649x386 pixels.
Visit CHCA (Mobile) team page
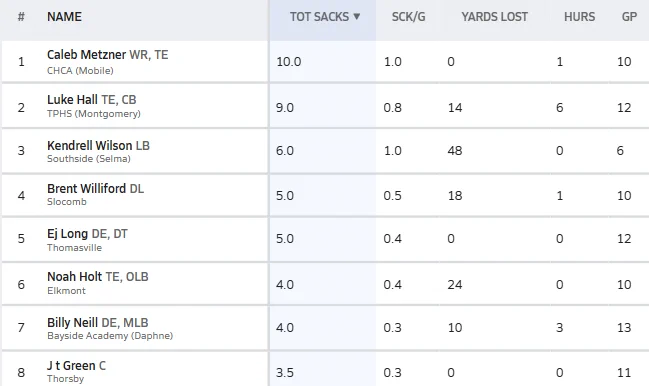coord(80,70)
